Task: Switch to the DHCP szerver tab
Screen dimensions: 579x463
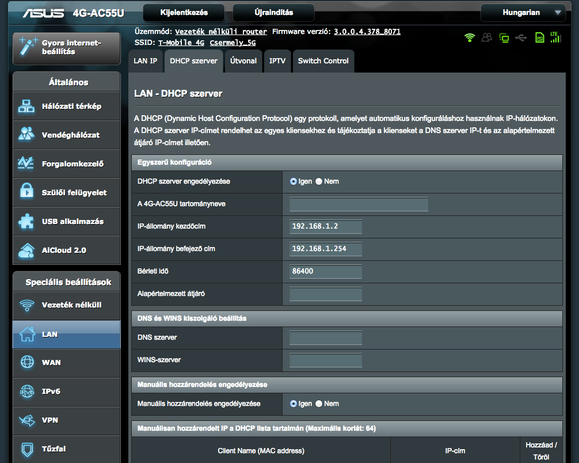Action: click(193, 61)
